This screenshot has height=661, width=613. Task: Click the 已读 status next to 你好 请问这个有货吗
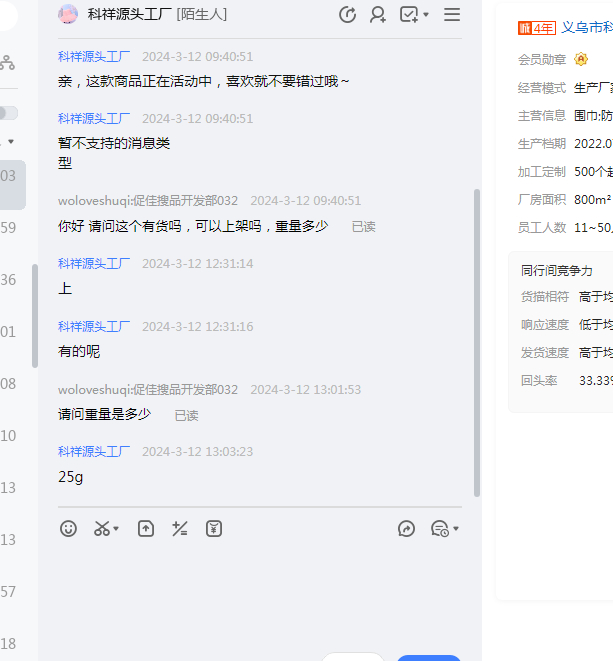point(363,227)
